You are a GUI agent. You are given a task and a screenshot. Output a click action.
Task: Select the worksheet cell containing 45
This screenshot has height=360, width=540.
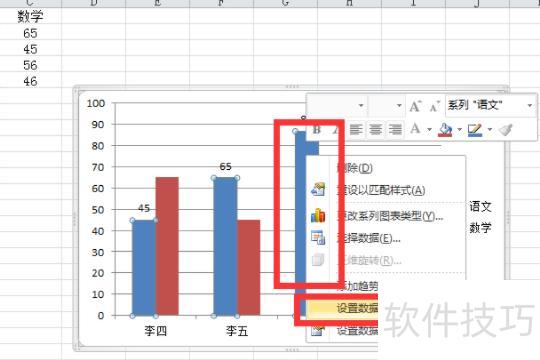[30, 49]
